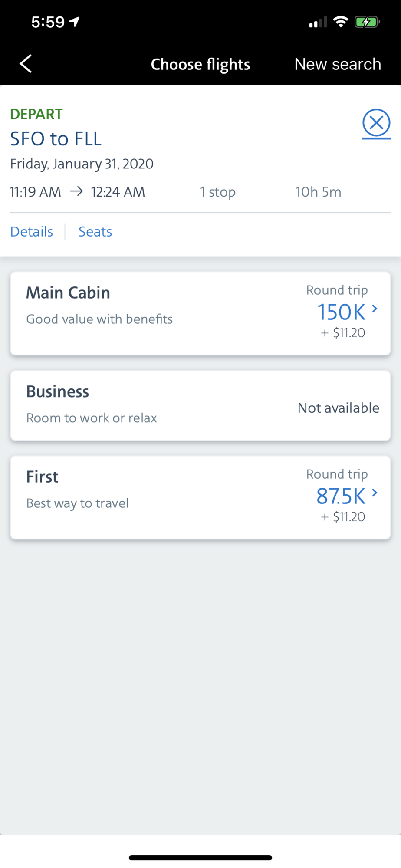Viewport: 401px width, 868px height.
Task: Tap the home indicator bar
Action: [x=200, y=858]
